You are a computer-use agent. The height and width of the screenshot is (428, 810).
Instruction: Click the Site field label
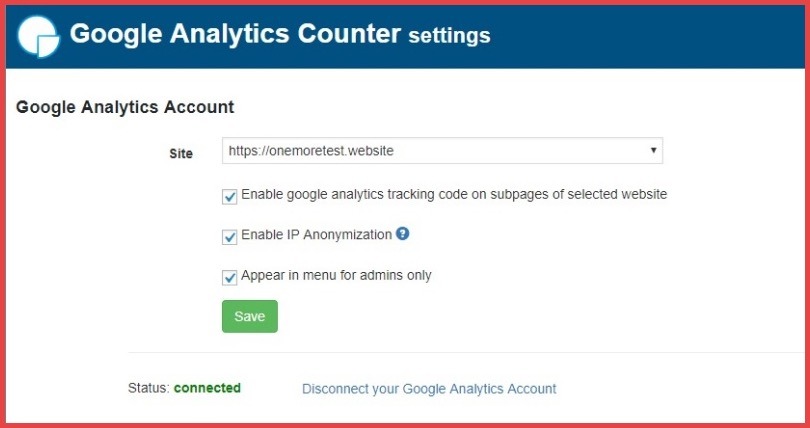(x=181, y=153)
